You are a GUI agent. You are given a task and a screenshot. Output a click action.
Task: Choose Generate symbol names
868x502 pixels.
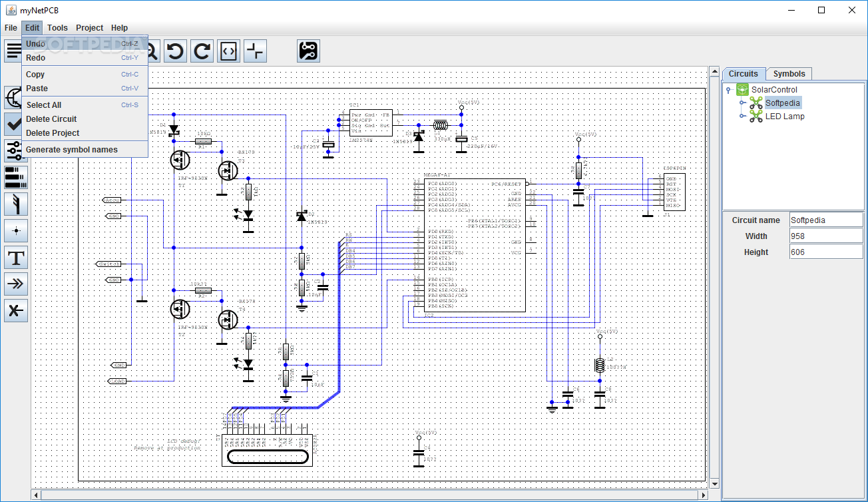pos(85,150)
